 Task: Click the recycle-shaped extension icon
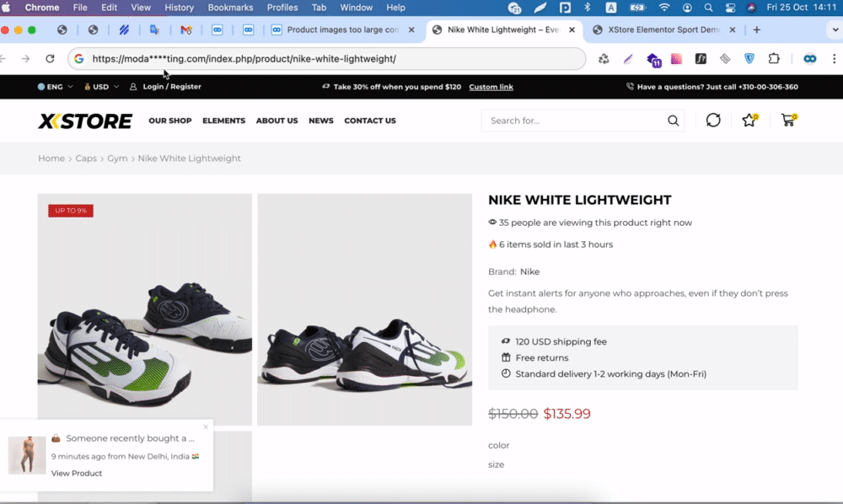[x=604, y=58]
